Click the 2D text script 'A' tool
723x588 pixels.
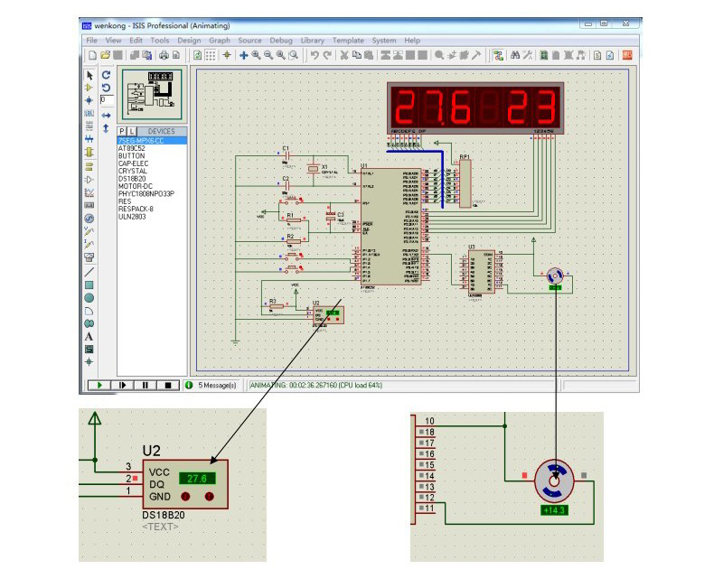(x=89, y=336)
